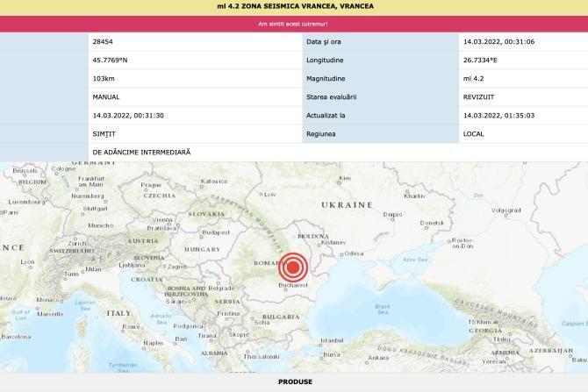Click the red epicenter marker on map
Image resolution: width=588 pixels, height=392 pixels.
pyautogui.click(x=294, y=267)
